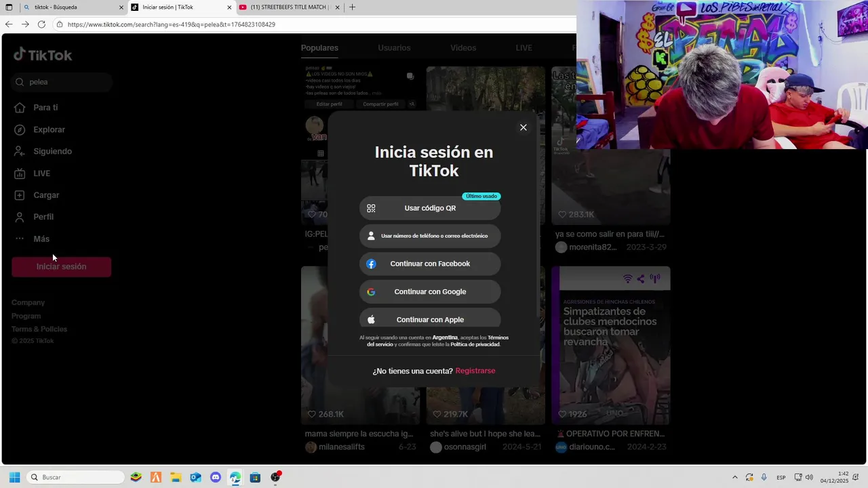Choose Usar código QR login option
This screenshot has height=488, width=868.
(430, 208)
